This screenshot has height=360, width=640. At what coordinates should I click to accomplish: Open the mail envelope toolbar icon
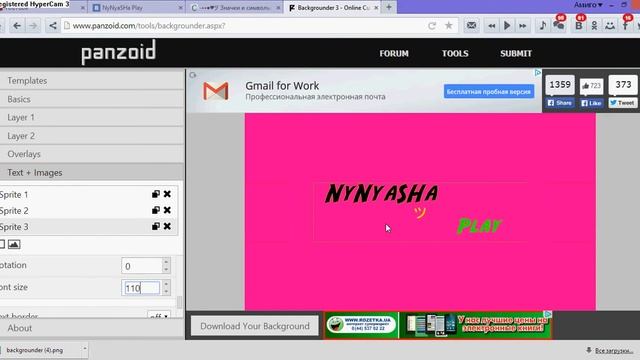pyautogui.click(x=471, y=25)
